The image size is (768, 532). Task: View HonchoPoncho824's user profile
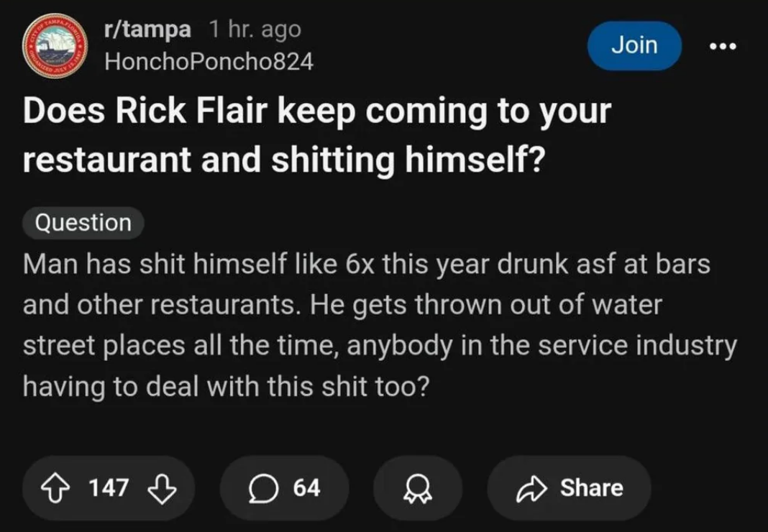[209, 62]
